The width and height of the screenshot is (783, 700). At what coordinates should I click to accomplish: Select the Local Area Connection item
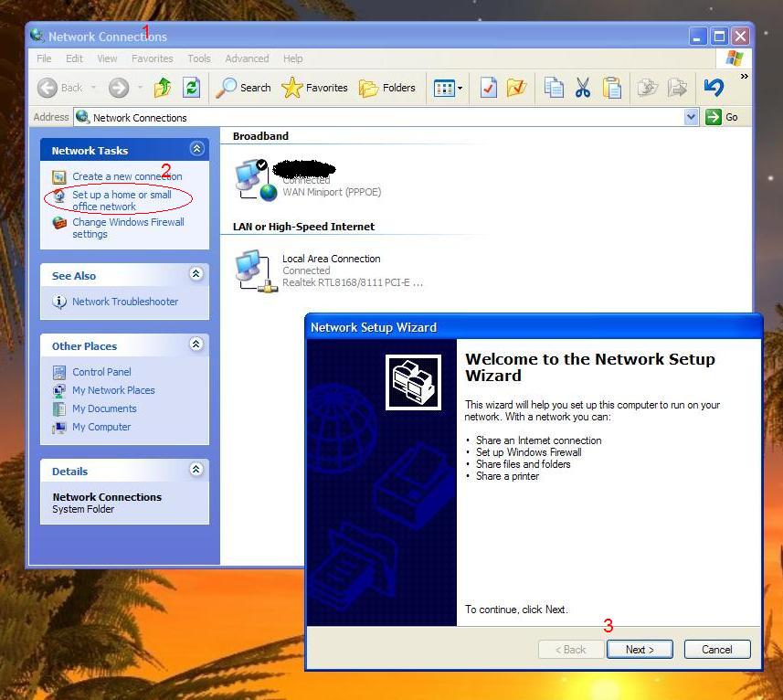(331, 259)
